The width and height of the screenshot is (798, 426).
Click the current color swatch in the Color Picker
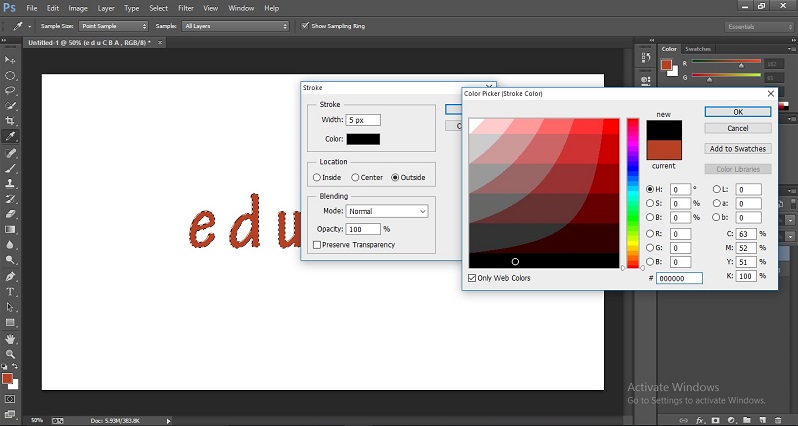pyautogui.click(x=664, y=151)
